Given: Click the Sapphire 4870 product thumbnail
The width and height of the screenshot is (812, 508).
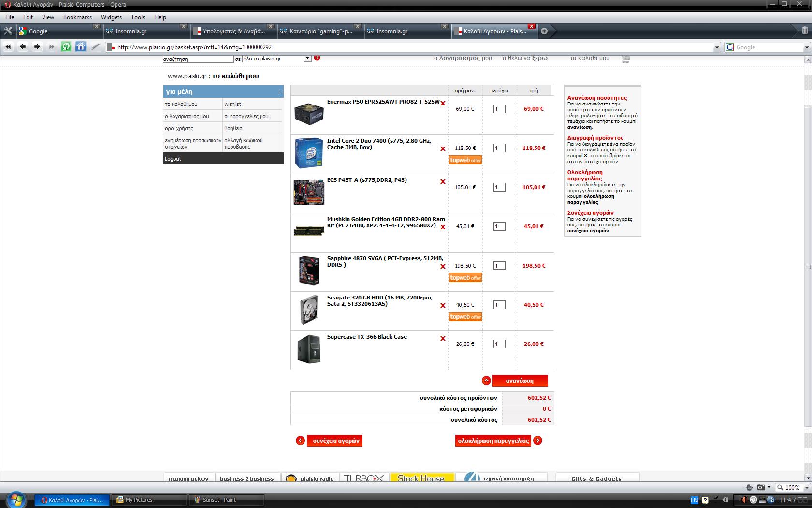Looking at the screenshot, I should coord(309,270).
